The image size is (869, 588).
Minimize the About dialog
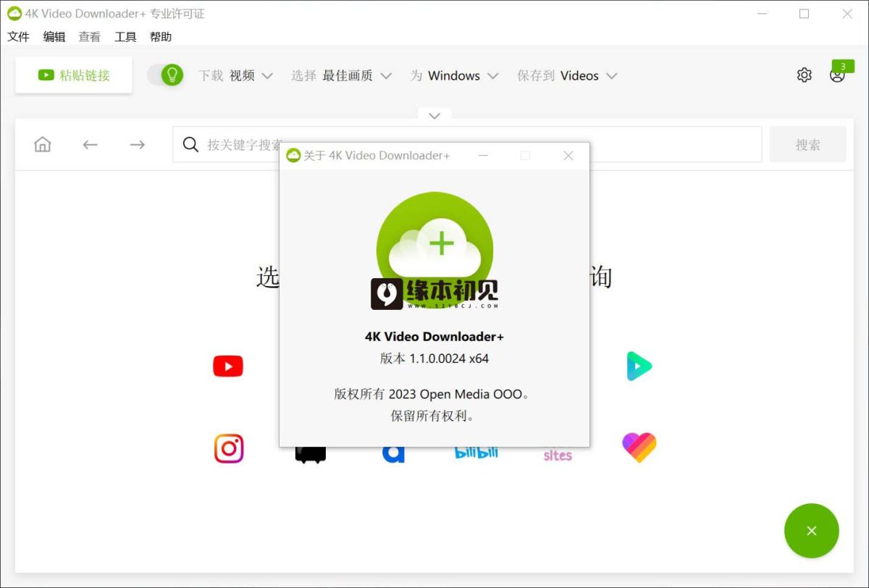click(483, 156)
